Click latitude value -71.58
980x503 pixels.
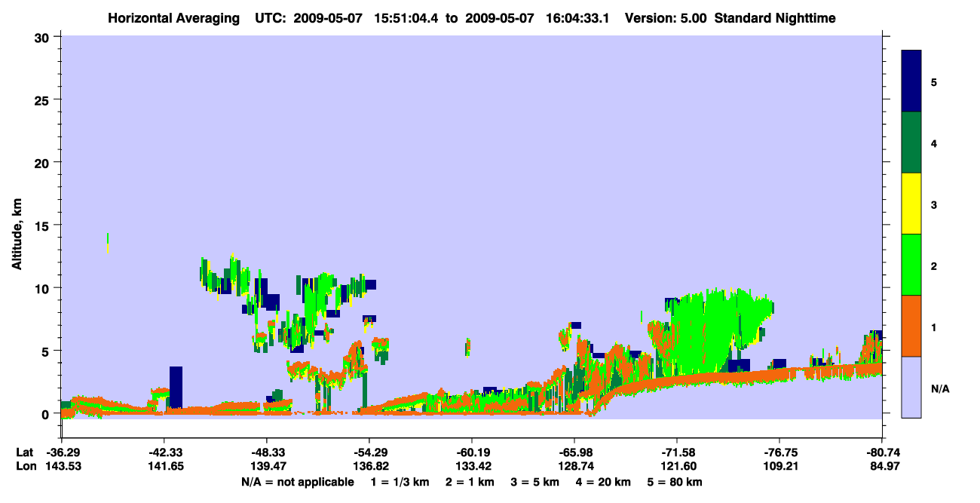tap(677, 452)
